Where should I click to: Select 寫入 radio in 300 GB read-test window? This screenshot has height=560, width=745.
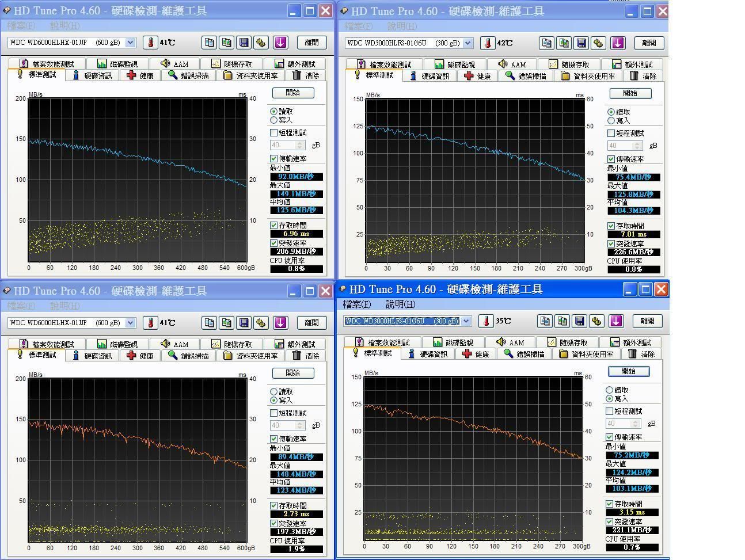click(x=611, y=120)
